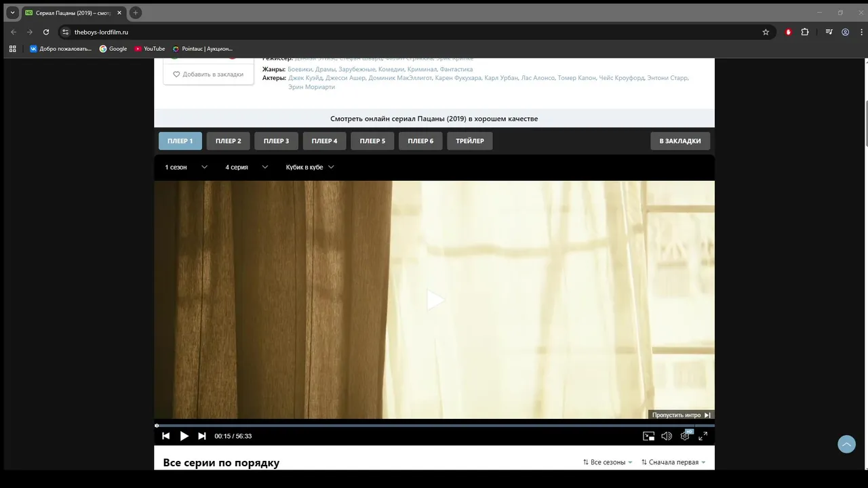
Task: Open the Все сезоны filter dropdown
Action: pos(608,462)
